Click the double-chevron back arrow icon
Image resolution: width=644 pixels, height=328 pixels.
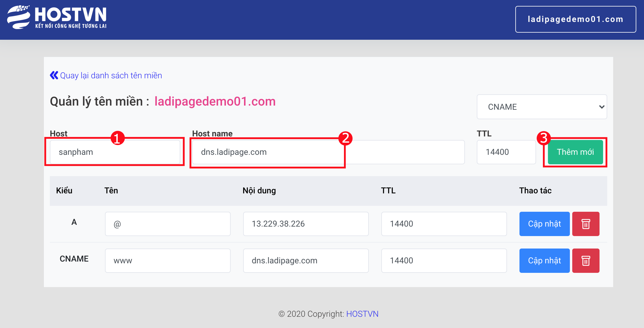[54, 75]
